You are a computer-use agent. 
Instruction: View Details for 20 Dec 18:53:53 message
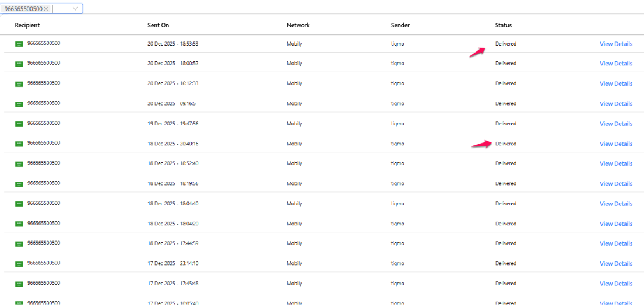(615, 44)
